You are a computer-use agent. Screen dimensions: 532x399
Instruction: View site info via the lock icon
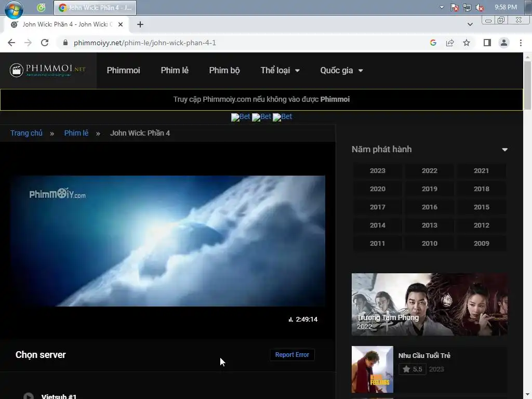65,43
